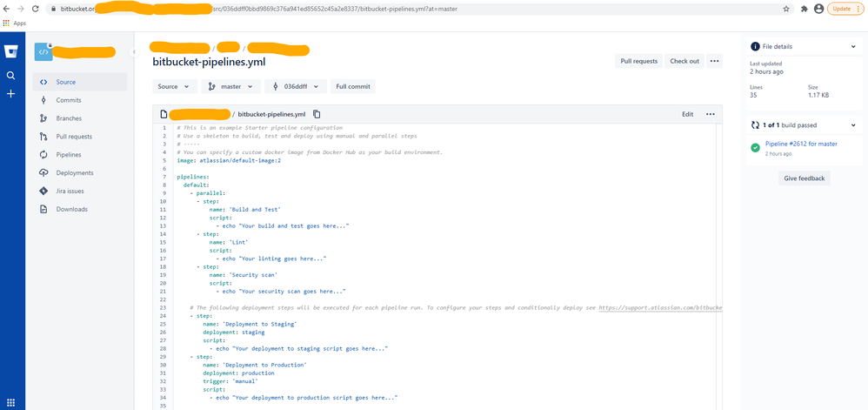
Task: Open Pull requests in the left navigation
Action: (80, 137)
